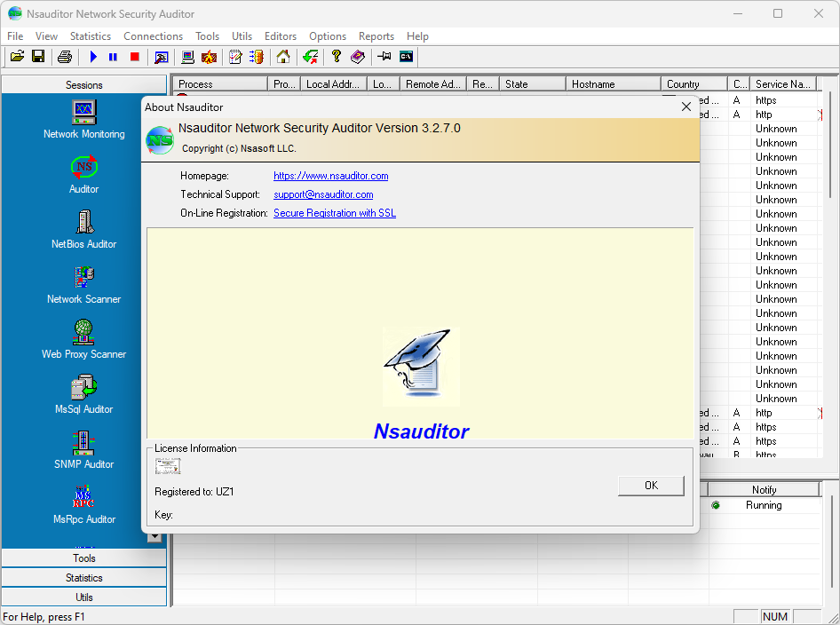This screenshot has height=625, width=840.
Task: Click the pushpin toolbar icon
Action: click(384, 56)
